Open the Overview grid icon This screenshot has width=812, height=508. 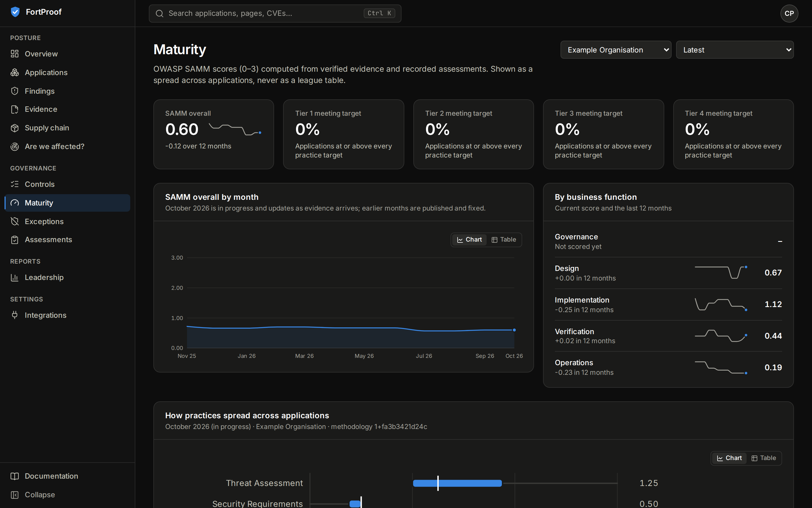[14, 54]
